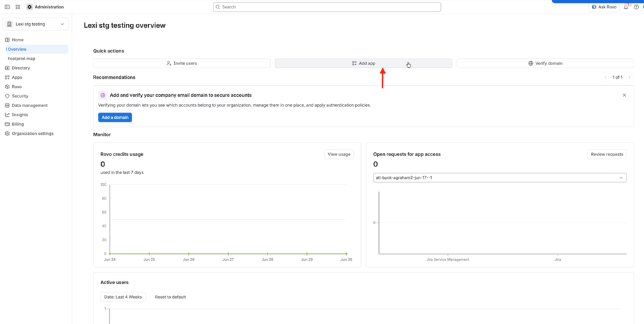644x324 pixels.
Task: Click the purple globe recommendation icon
Action: [102, 95]
